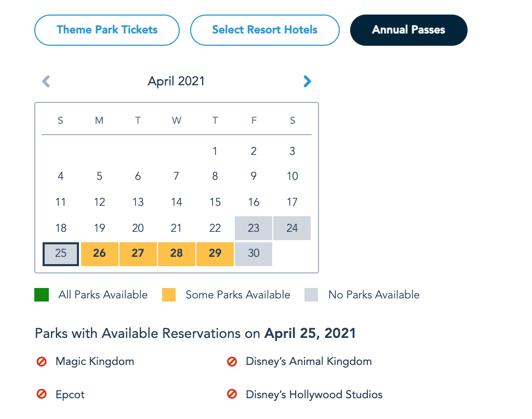
Task: Choose April 28 calendar date
Action: (177, 254)
